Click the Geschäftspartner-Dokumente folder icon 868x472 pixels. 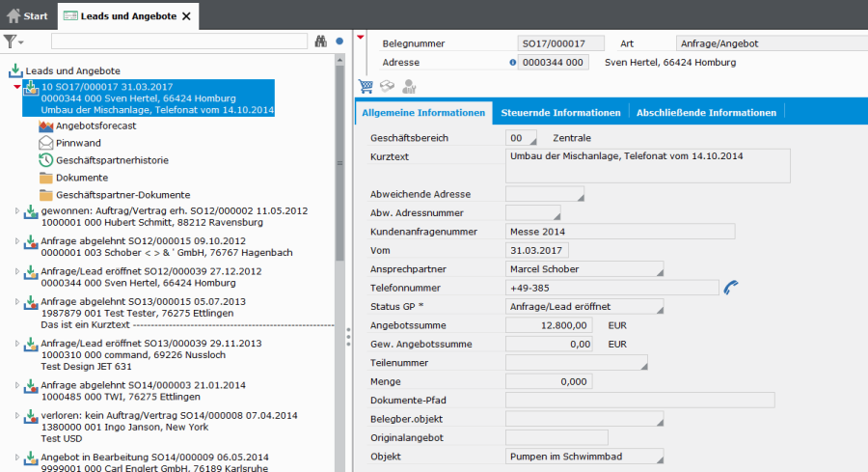point(46,195)
